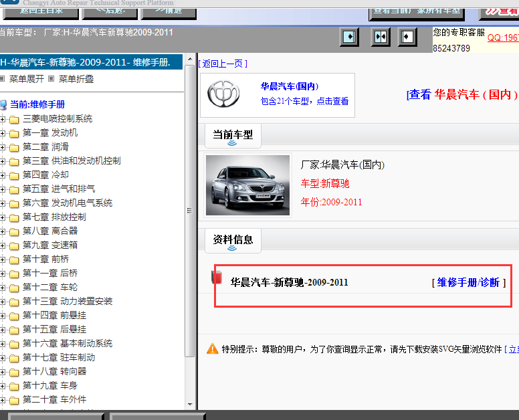Open the 华晨汽车(国内) brand link
This screenshot has height=420, width=519.
290,86
